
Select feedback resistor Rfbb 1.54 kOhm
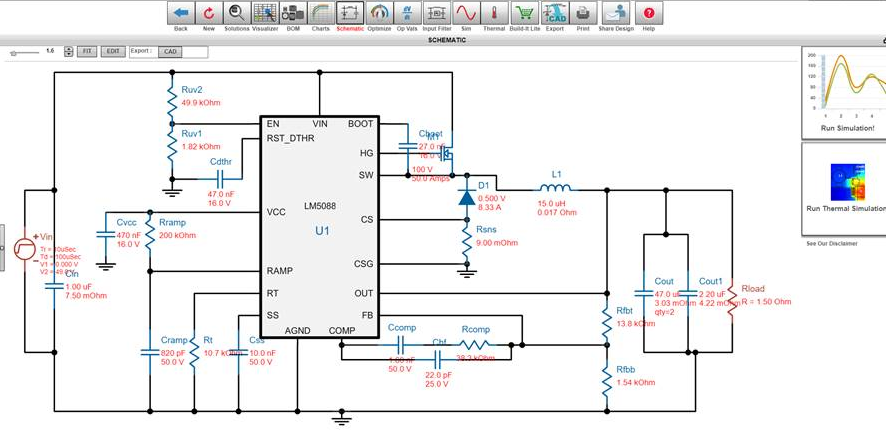point(606,381)
